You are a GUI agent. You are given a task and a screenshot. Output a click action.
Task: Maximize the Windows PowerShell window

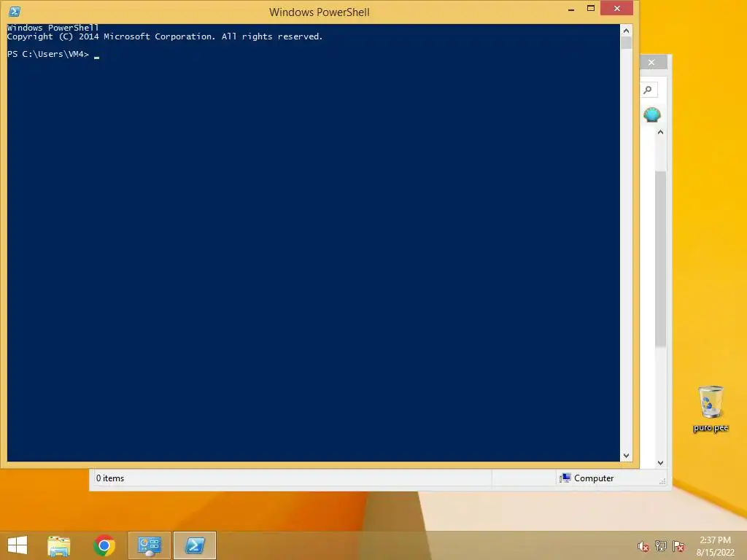point(591,9)
